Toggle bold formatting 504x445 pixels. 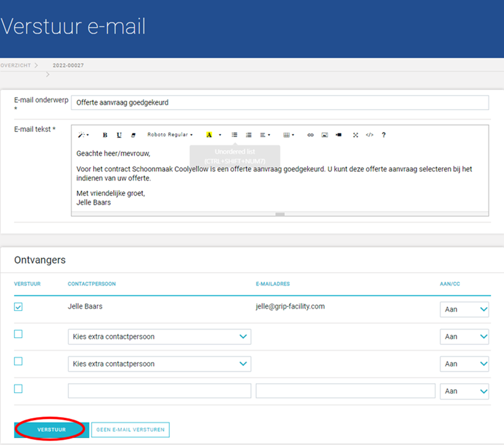pos(105,135)
